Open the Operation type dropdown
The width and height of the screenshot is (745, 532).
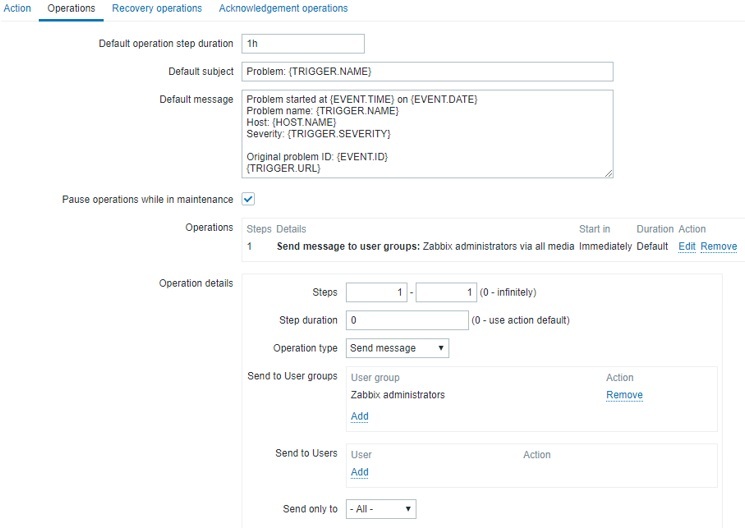[x=397, y=348]
